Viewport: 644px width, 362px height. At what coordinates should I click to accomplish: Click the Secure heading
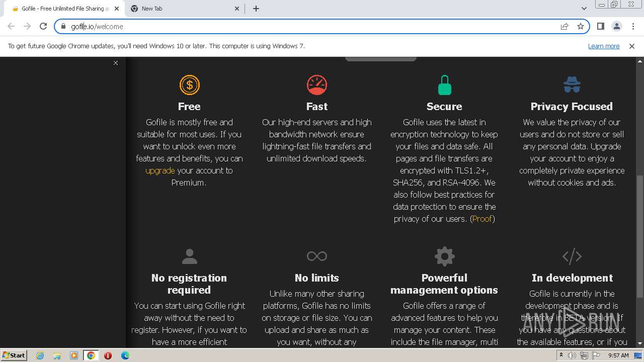(444, 107)
